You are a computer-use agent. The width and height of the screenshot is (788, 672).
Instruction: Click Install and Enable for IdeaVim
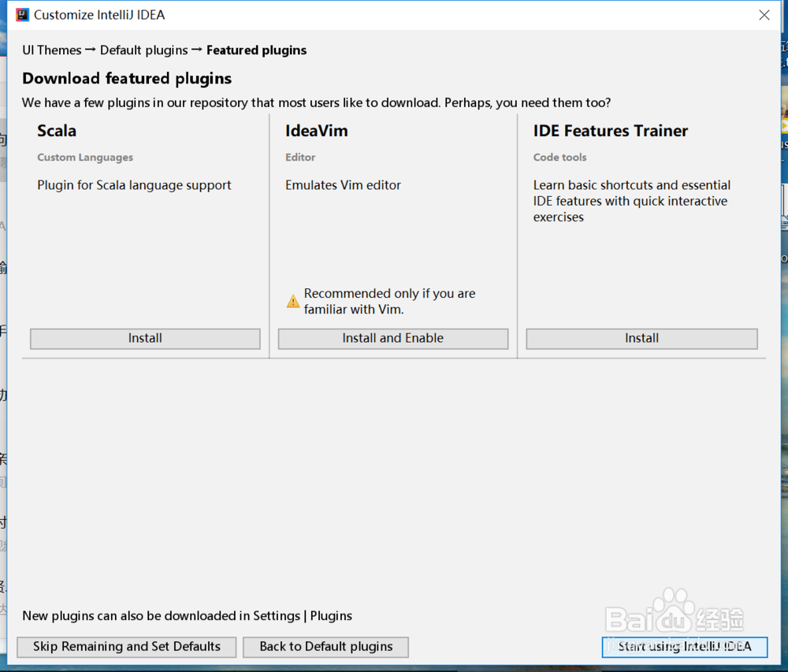click(393, 339)
